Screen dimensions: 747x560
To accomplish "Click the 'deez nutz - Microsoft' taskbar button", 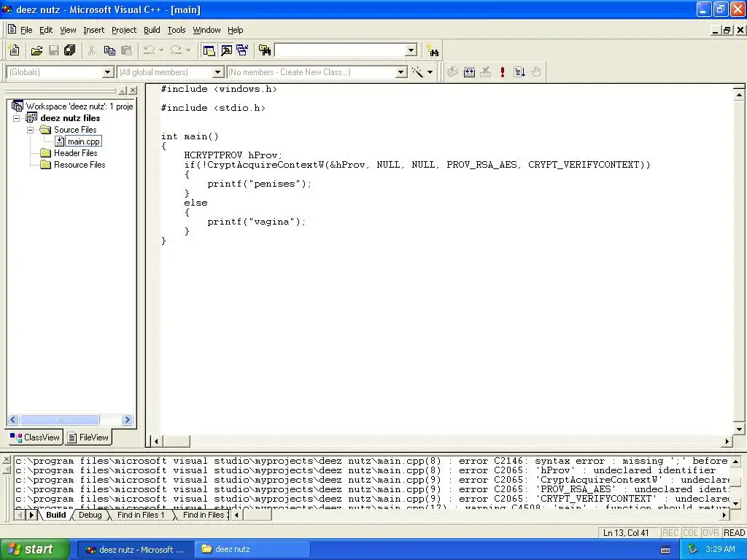I will 135,550.
